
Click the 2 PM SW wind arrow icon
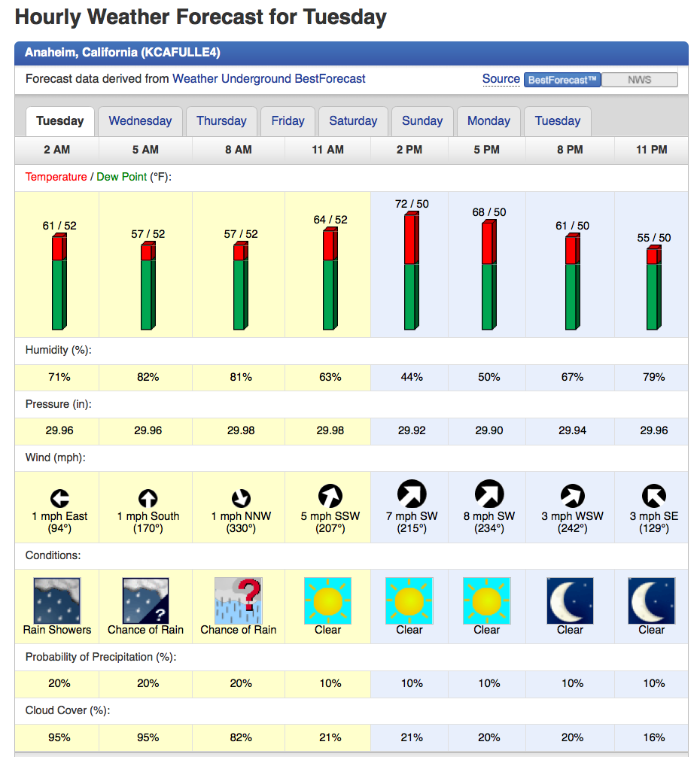411,494
